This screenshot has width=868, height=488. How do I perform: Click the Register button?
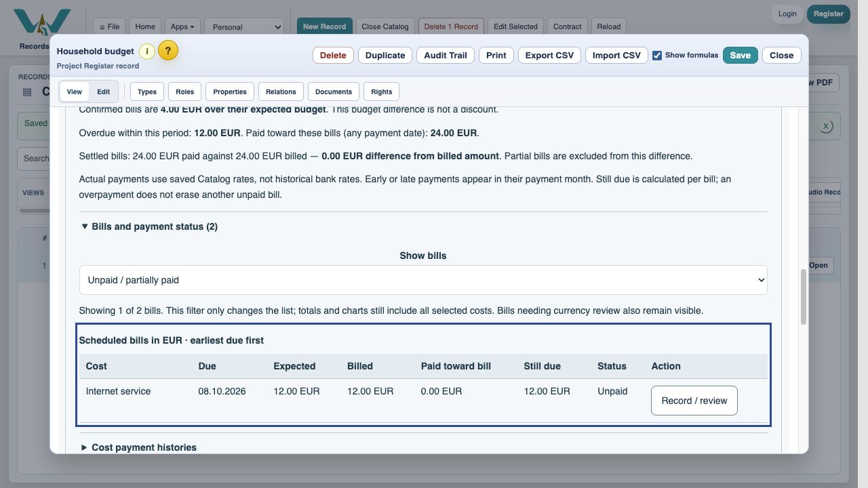(829, 14)
